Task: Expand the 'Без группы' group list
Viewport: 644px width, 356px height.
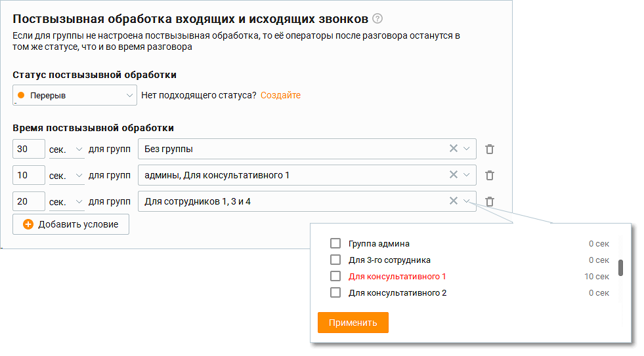Action: coord(467,148)
